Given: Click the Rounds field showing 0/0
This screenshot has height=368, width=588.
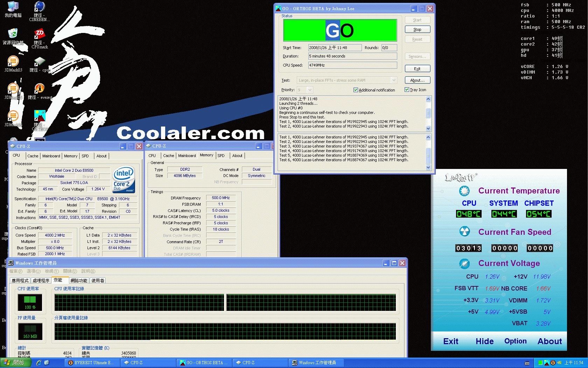Looking at the screenshot, I should coord(389,48).
